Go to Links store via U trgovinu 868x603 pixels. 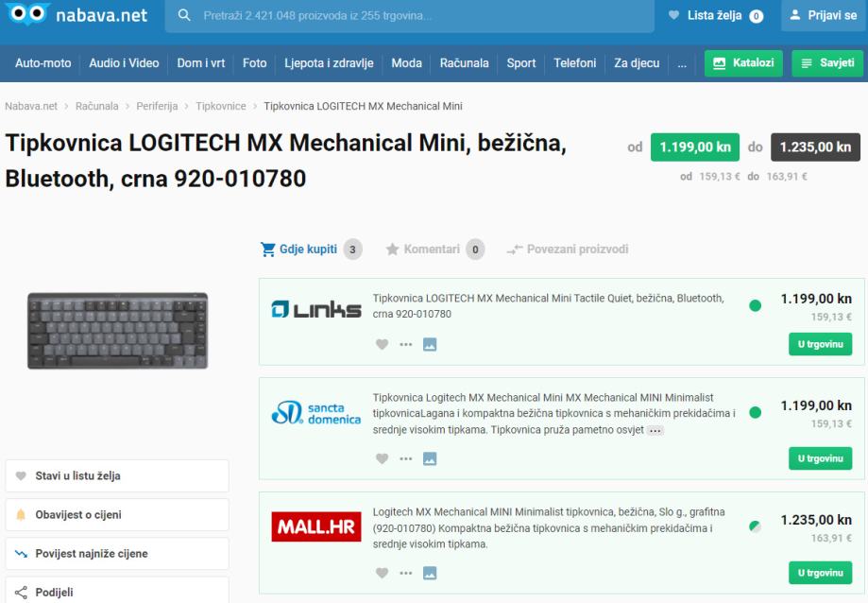click(x=821, y=344)
